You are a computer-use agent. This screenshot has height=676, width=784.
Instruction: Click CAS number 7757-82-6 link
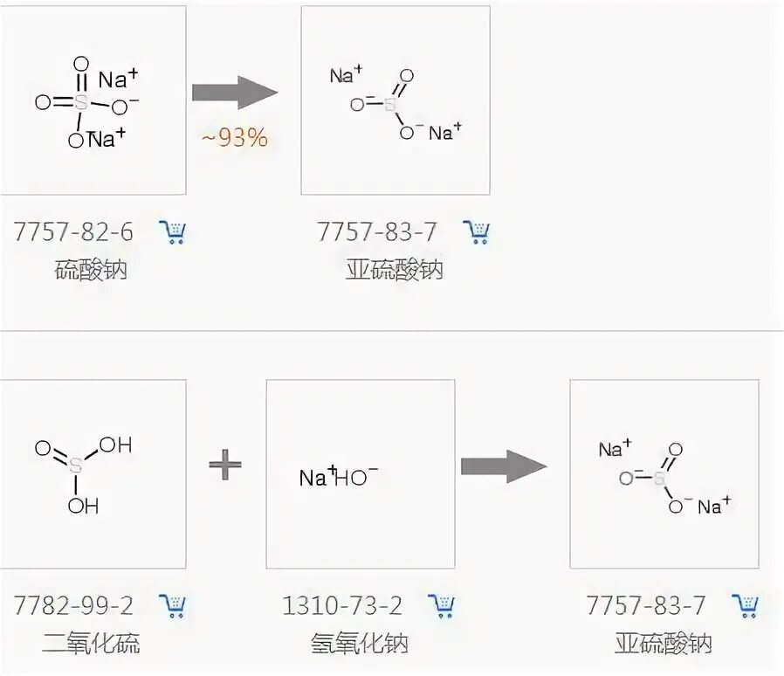click(x=73, y=231)
